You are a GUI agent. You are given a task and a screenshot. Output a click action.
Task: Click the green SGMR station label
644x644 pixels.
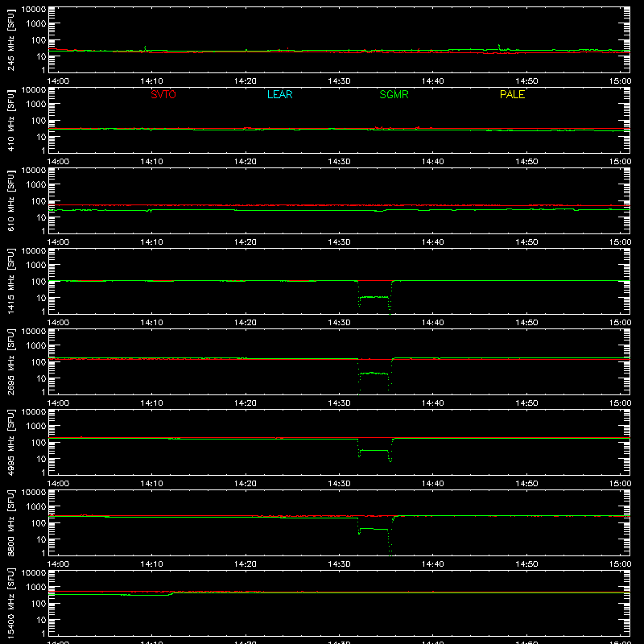point(394,94)
